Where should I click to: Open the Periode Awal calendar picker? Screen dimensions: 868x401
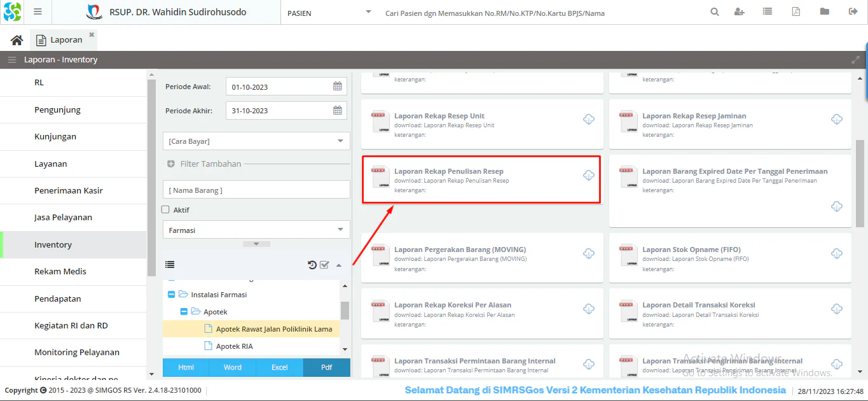click(x=338, y=87)
